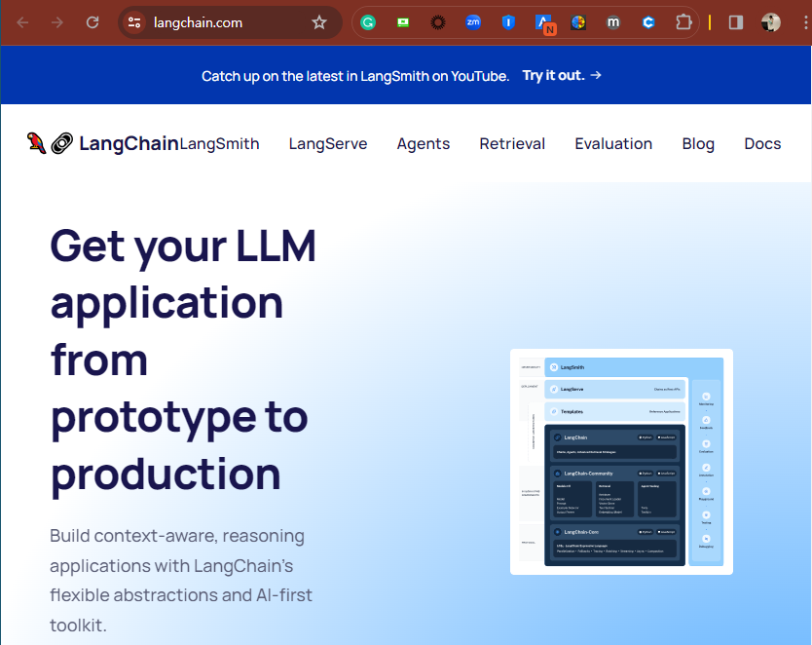Image resolution: width=812 pixels, height=645 pixels.
Task: Toggle the browser side panel
Action: click(x=736, y=22)
